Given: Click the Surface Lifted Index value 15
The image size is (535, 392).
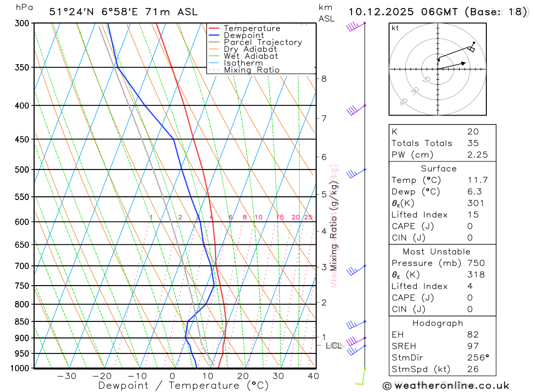Looking at the screenshot, I should coord(473,215).
